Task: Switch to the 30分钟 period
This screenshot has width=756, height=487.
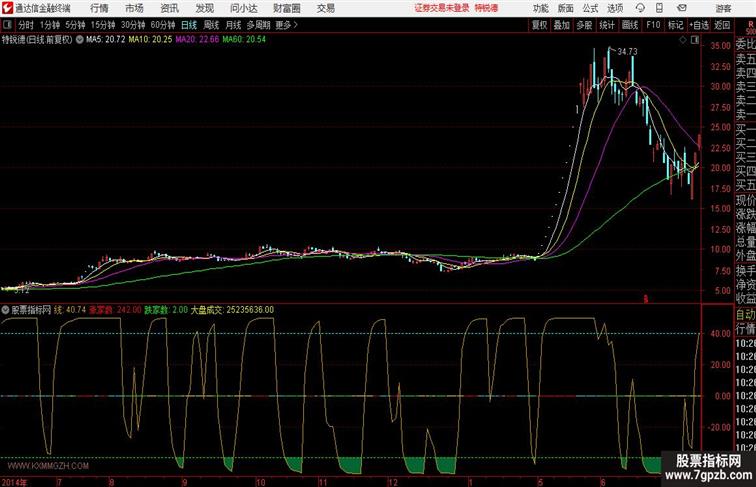Action: (x=133, y=25)
